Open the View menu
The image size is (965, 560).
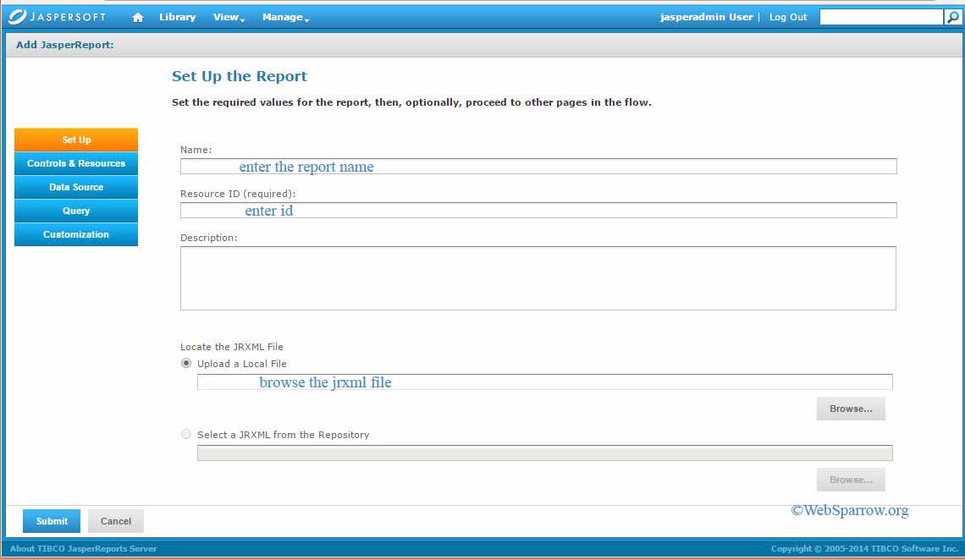(224, 16)
